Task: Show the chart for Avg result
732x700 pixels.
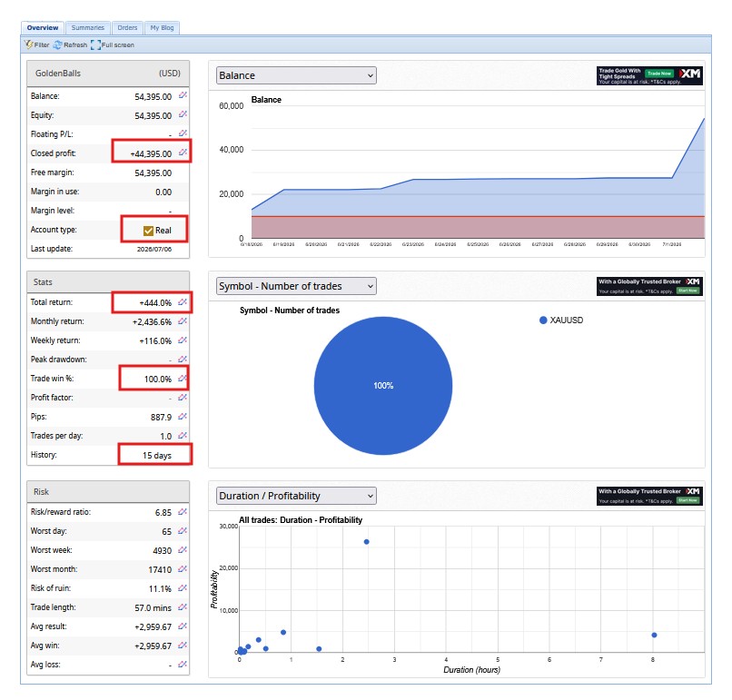Action: [183, 626]
